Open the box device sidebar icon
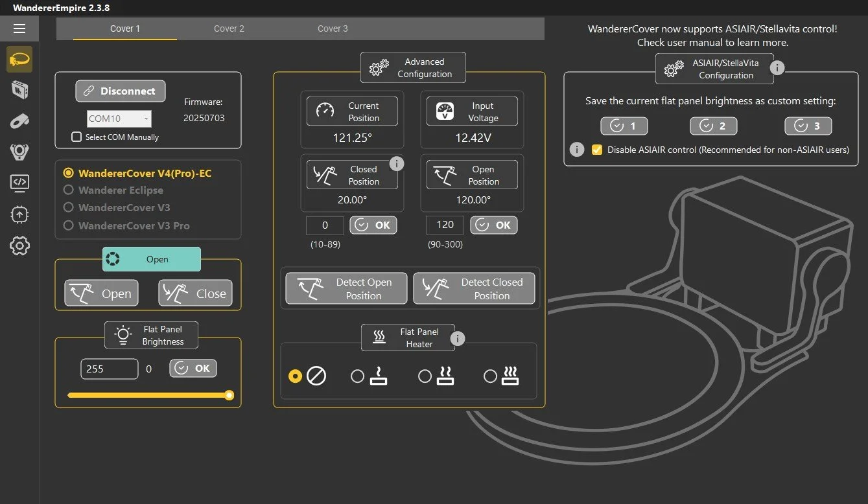 [x=19, y=90]
